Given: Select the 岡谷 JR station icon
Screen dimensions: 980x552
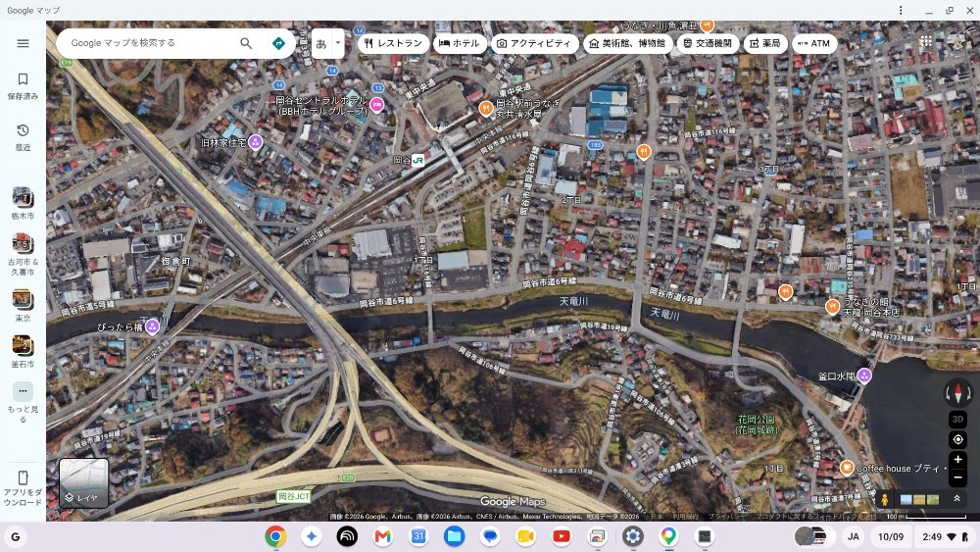Looking at the screenshot, I should pyautogui.click(x=417, y=160).
